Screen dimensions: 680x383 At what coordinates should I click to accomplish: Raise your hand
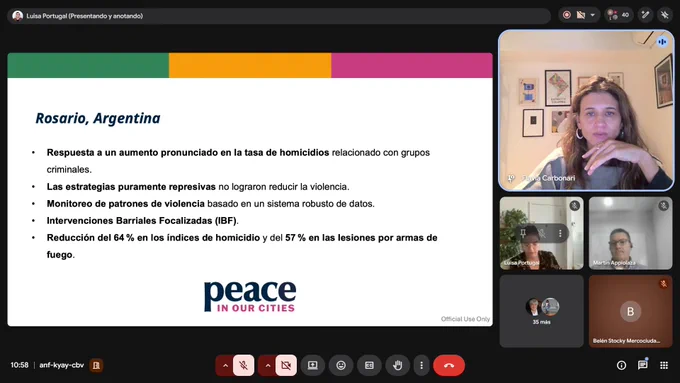(x=397, y=365)
